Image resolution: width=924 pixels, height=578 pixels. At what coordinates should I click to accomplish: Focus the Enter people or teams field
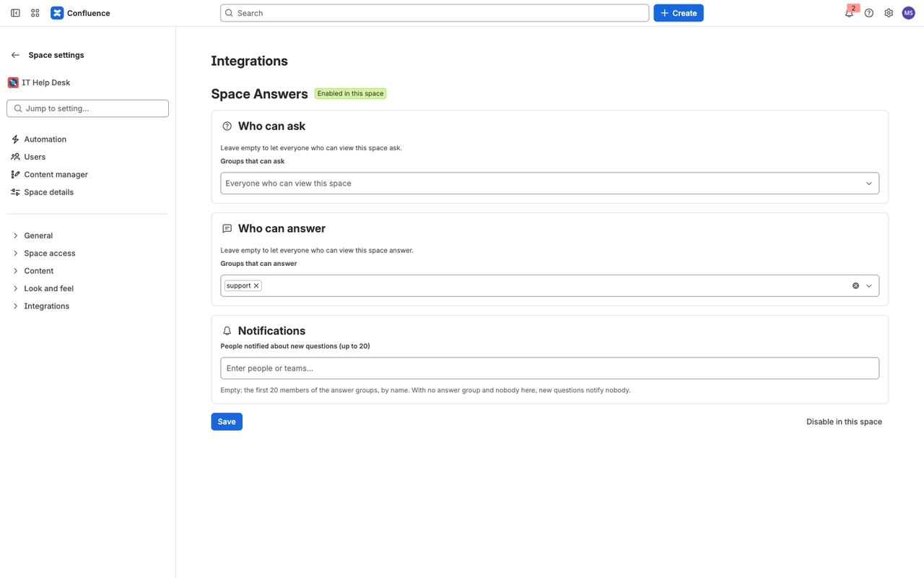coord(549,368)
